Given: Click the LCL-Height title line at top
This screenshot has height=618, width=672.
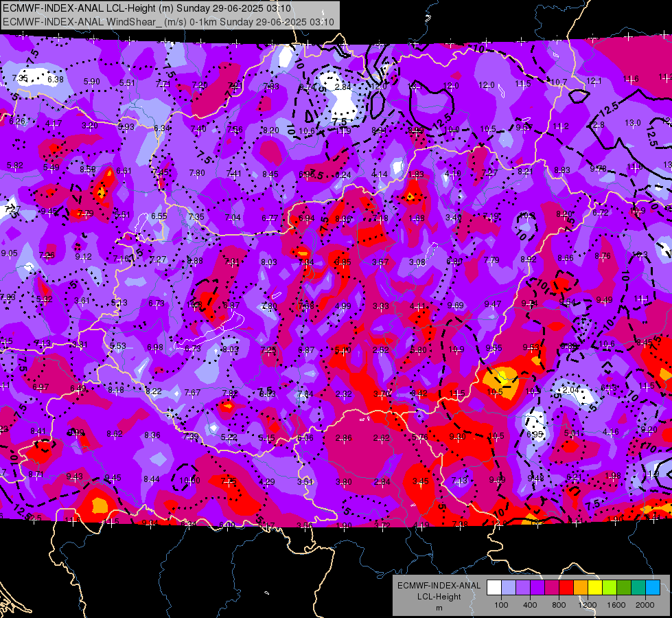Looking at the screenshot, I should [x=147, y=8].
